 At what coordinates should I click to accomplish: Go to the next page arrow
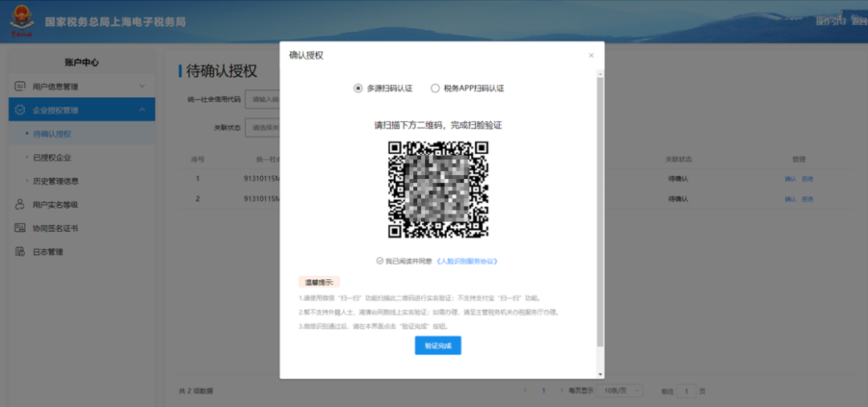562,390
